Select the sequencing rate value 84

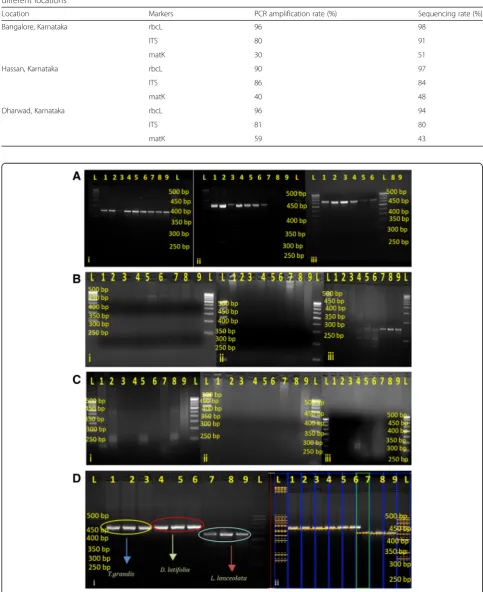coord(422,83)
